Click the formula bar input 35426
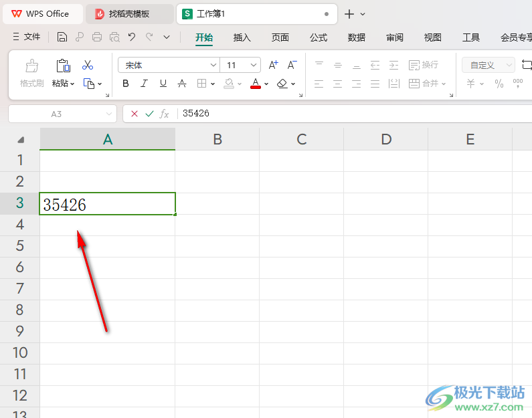 [x=355, y=113]
